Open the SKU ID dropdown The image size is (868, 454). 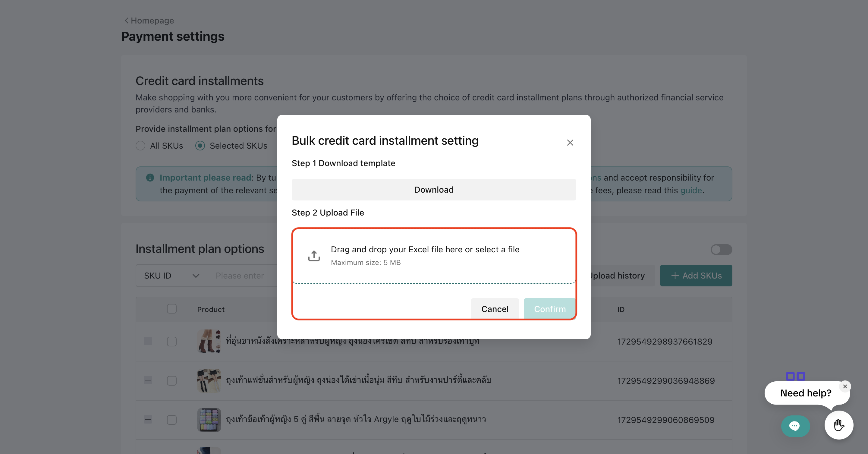171,276
